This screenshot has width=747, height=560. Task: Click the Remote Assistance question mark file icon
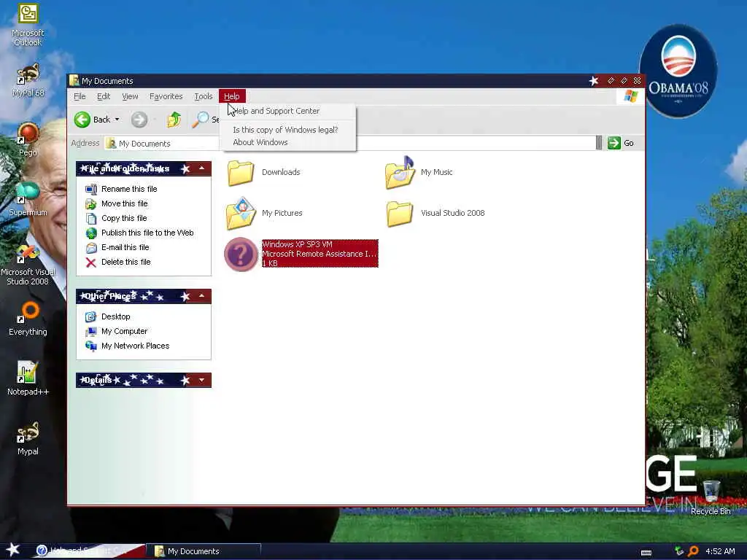[241, 254]
